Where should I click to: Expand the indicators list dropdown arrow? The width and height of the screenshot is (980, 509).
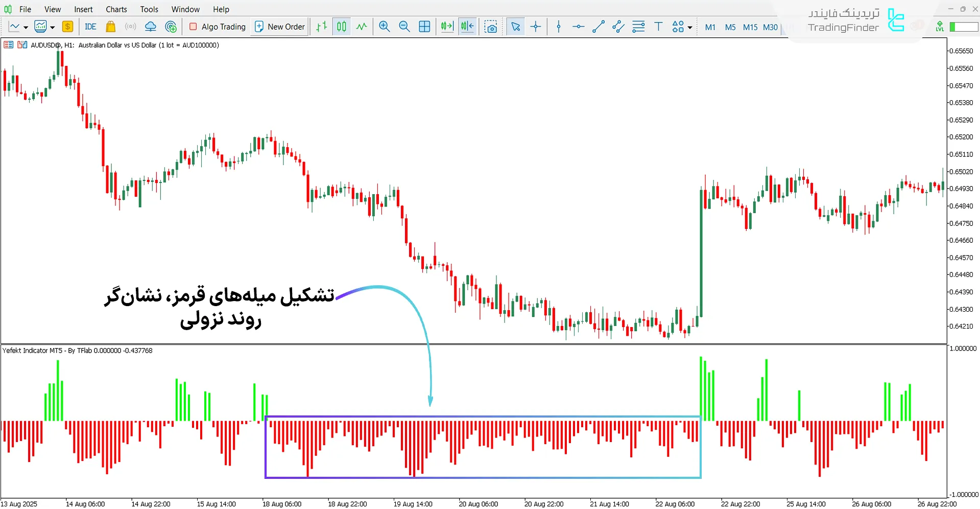pyautogui.click(x=52, y=27)
